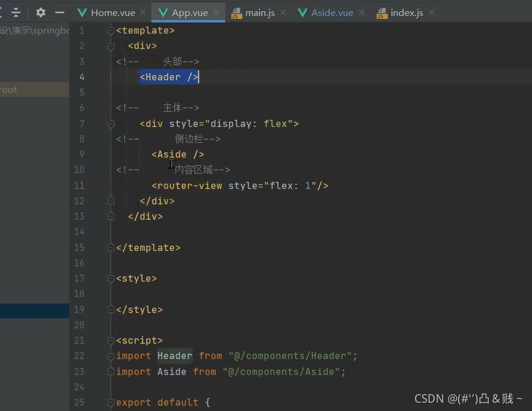The width and height of the screenshot is (532, 411).
Task: Click the 'export default' statement
Action: [x=157, y=403]
